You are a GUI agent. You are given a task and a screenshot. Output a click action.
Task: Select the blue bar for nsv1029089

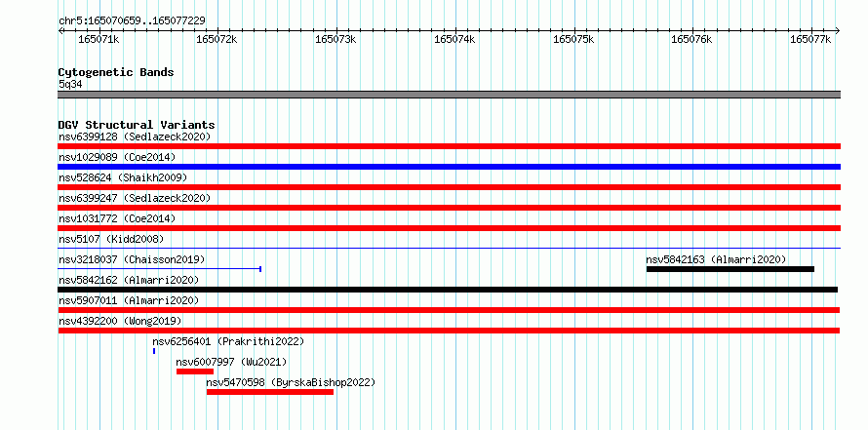coord(449,167)
